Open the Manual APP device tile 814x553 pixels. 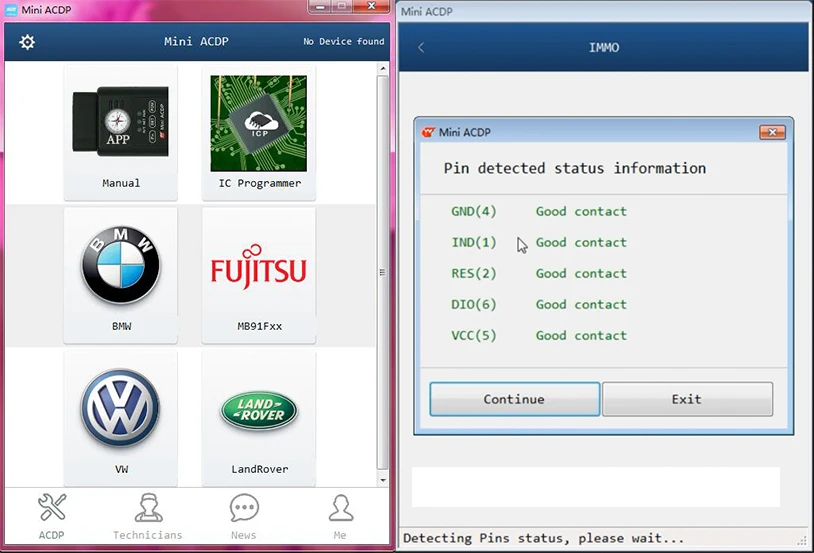click(x=120, y=132)
